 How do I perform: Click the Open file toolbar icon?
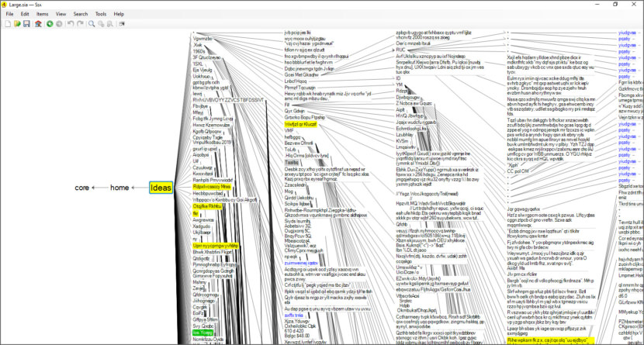pyautogui.click(x=17, y=24)
